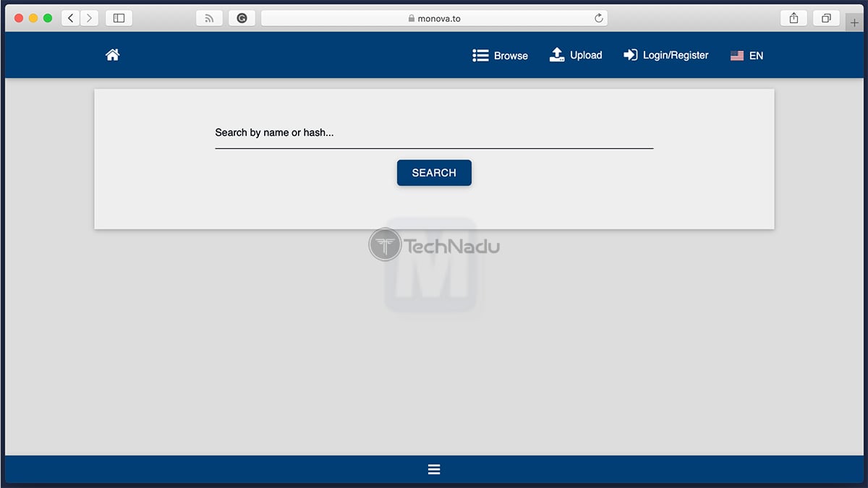The width and height of the screenshot is (868, 488).
Task: Click the Grammarly extension icon
Action: pyautogui.click(x=242, y=18)
